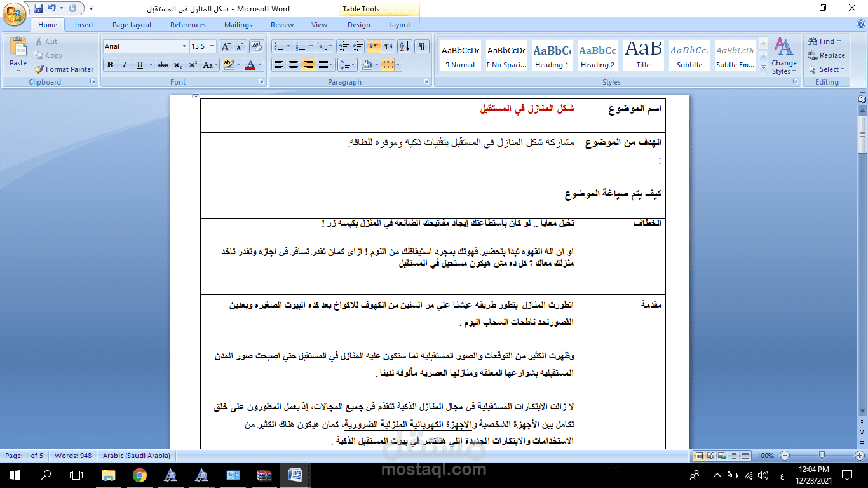Apply the Heading 1 style

click(552, 55)
